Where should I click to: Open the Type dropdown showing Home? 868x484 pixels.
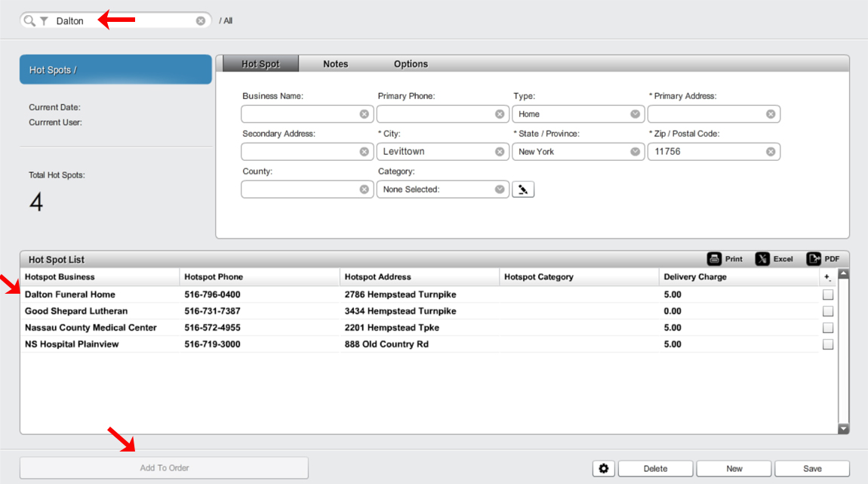coord(578,114)
